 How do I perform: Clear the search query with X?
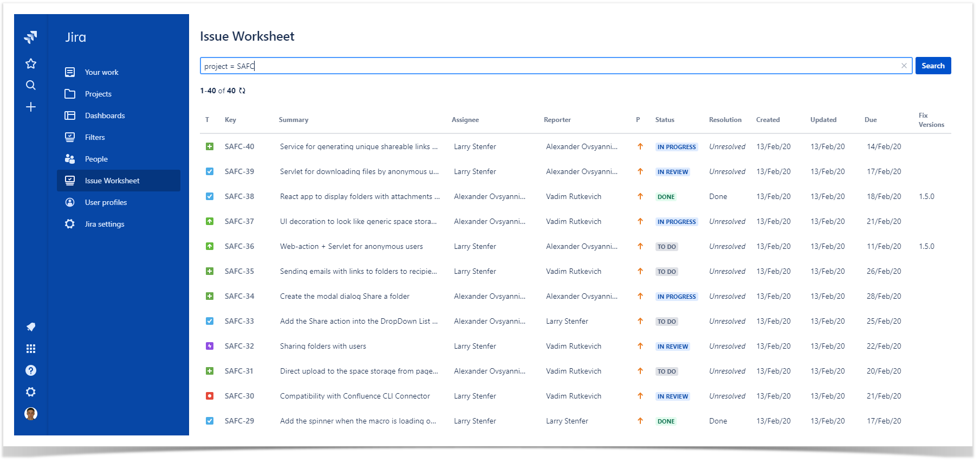[x=904, y=66]
